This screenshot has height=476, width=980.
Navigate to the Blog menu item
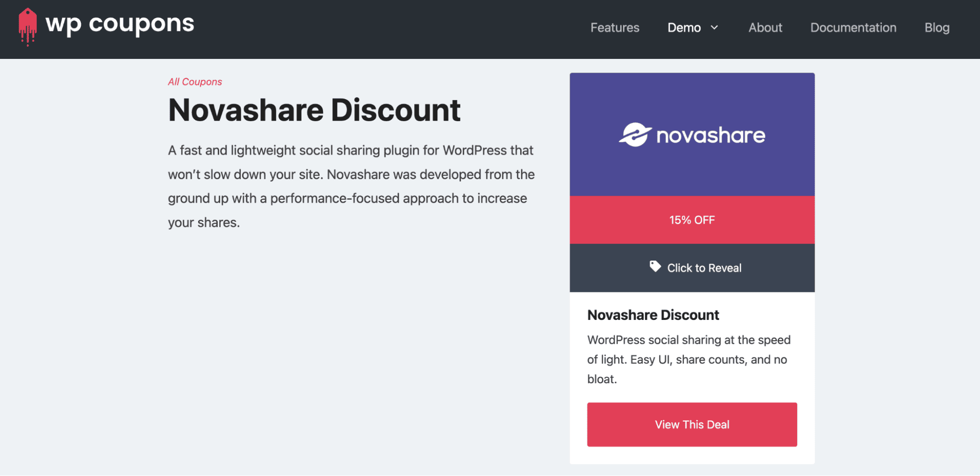936,27
